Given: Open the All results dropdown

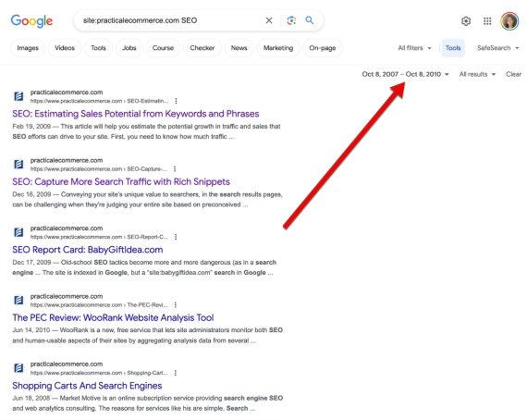Looking at the screenshot, I should pyautogui.click(x=477, y=74).
